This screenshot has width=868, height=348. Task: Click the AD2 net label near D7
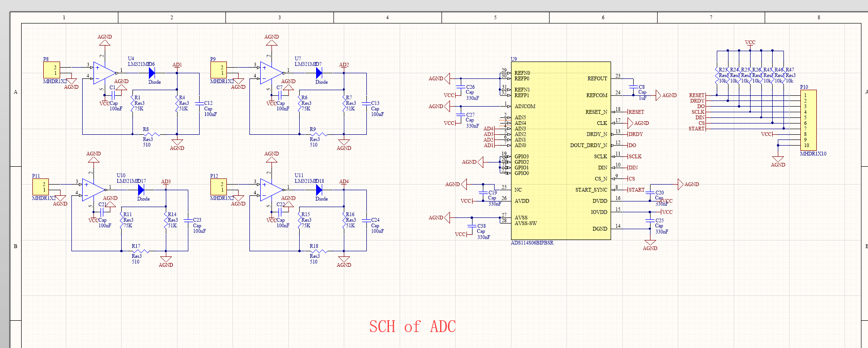(344, 65)
